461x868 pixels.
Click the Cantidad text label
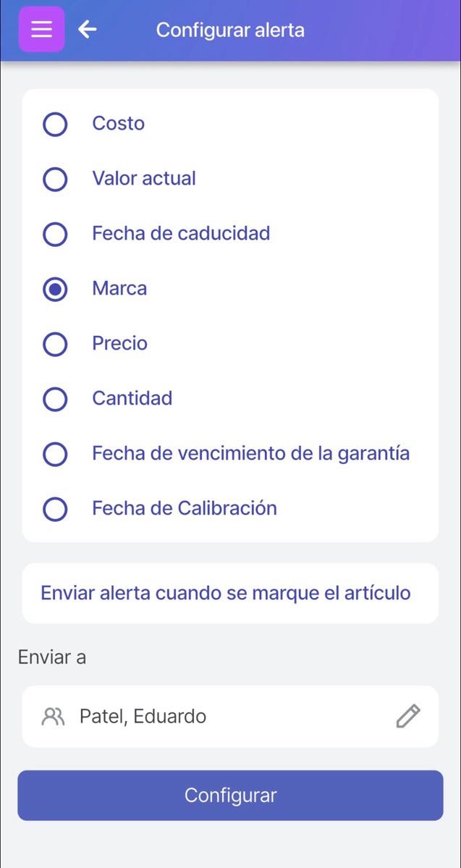coord(132,399)
